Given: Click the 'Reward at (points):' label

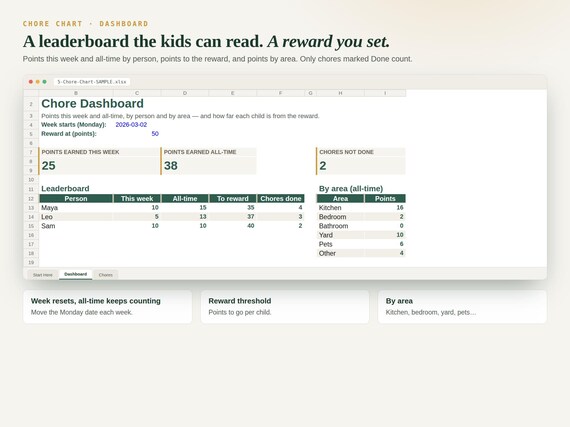Looking at the screenshot, I should tap(69, 134).
